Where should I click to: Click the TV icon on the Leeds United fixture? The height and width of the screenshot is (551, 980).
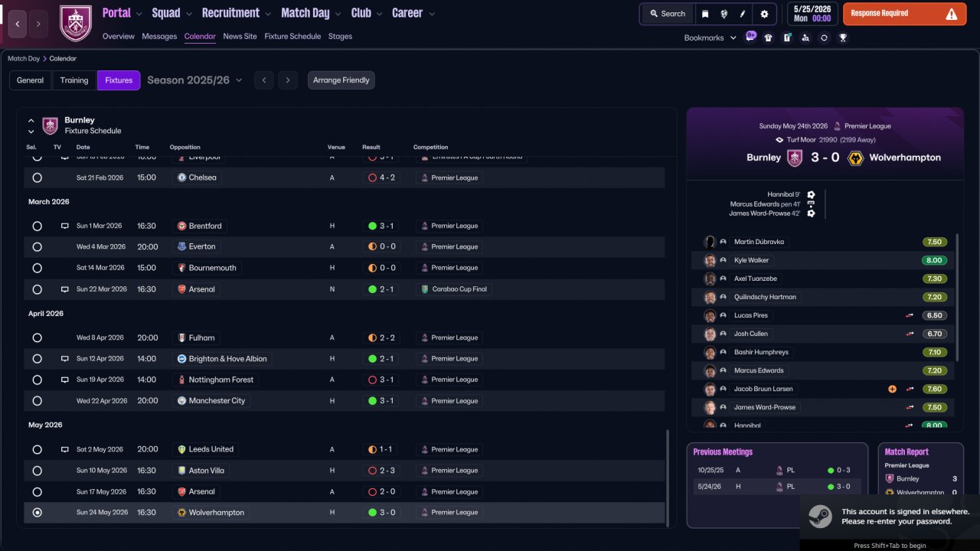coord(65,449)
